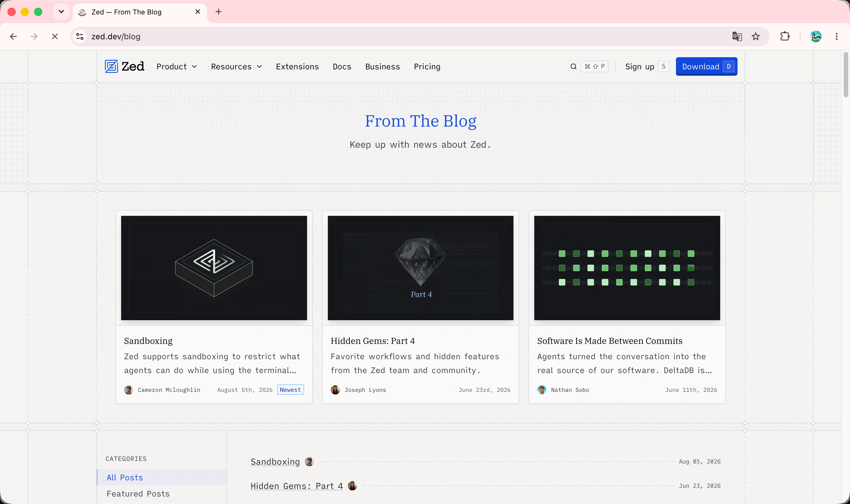
Task: Click the CATEGORIES sidebar heading
Action: point(126,459)
